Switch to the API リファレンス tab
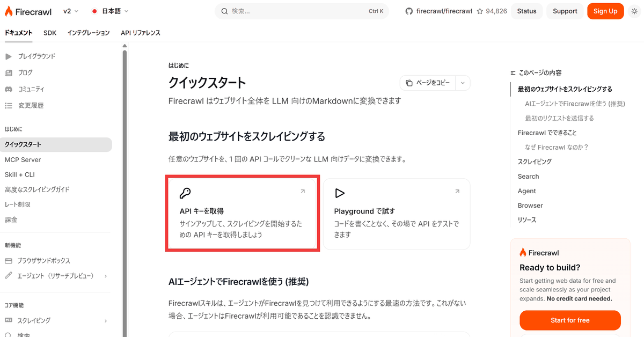The image size is (644, 337). pos(141,33)
